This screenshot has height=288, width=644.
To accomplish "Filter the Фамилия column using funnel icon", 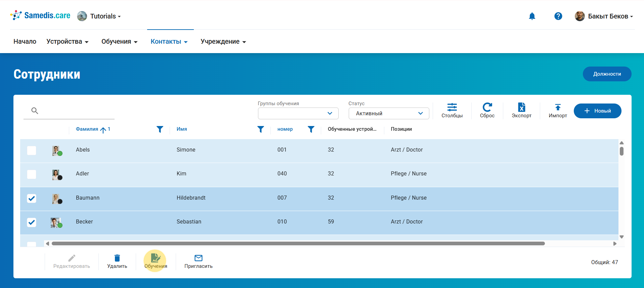I will pos(160,129).
